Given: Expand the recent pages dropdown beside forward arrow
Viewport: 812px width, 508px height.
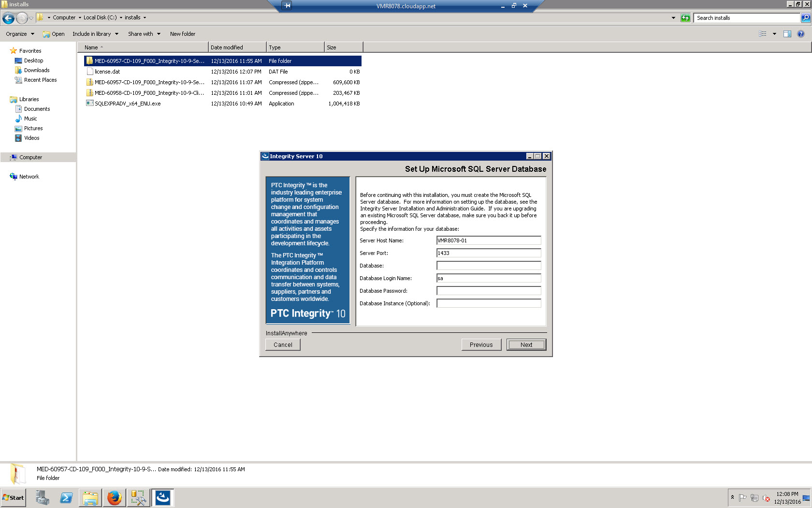Looking at the screenshot, I should coord(31,18).
